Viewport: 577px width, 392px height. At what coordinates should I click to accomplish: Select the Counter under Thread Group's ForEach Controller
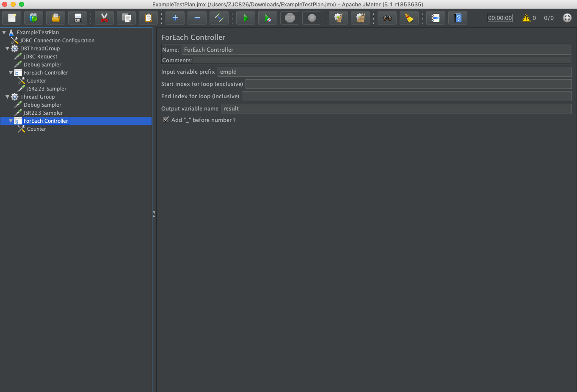tap(36, 129)
